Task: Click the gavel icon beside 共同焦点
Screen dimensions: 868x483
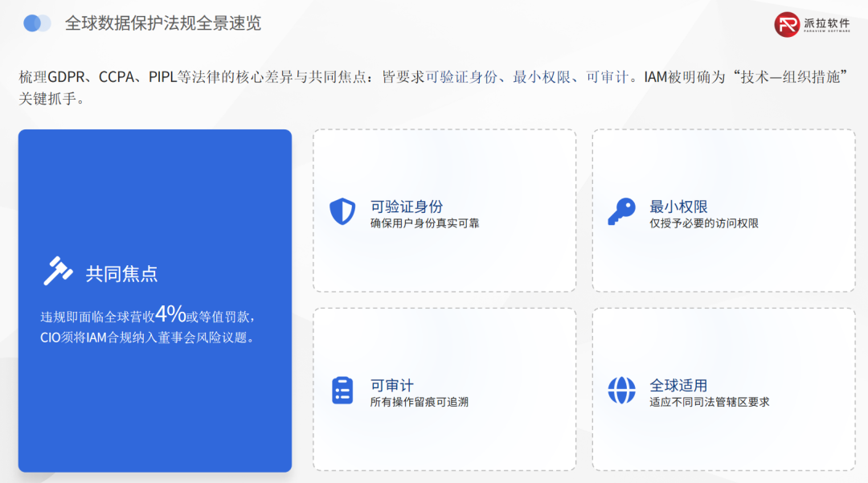Action: tap(58, 271)
